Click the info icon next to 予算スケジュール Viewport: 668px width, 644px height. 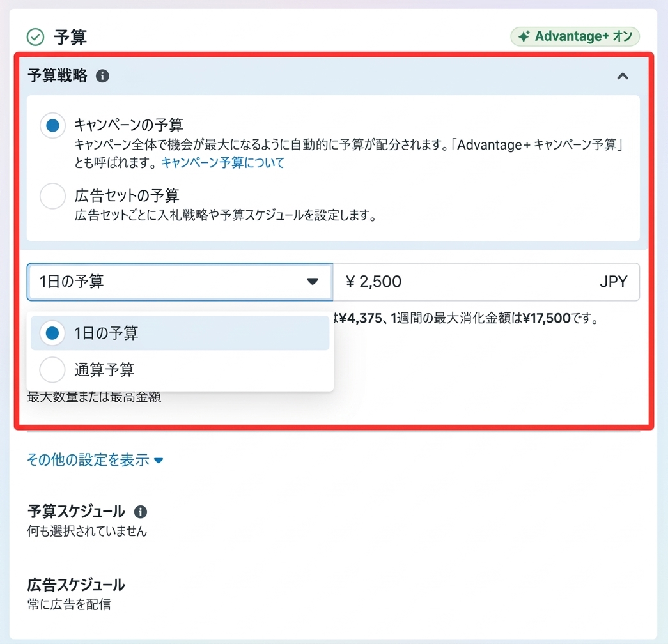(141, 512)
